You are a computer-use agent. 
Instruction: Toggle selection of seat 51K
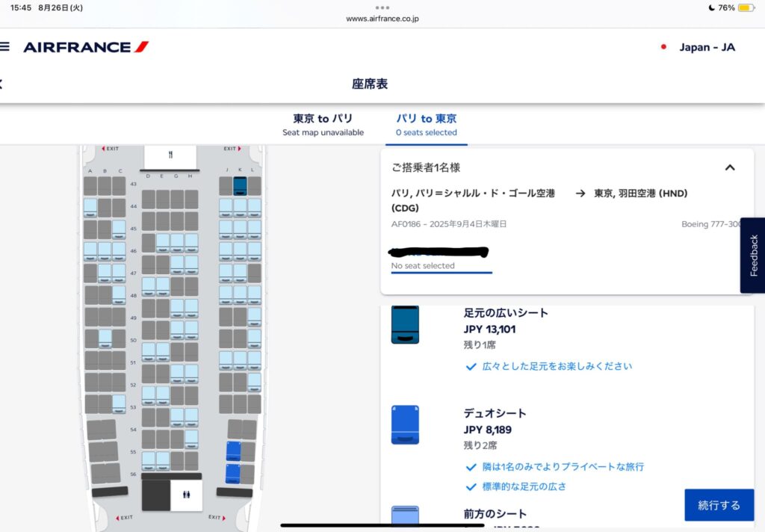point(240,359)
